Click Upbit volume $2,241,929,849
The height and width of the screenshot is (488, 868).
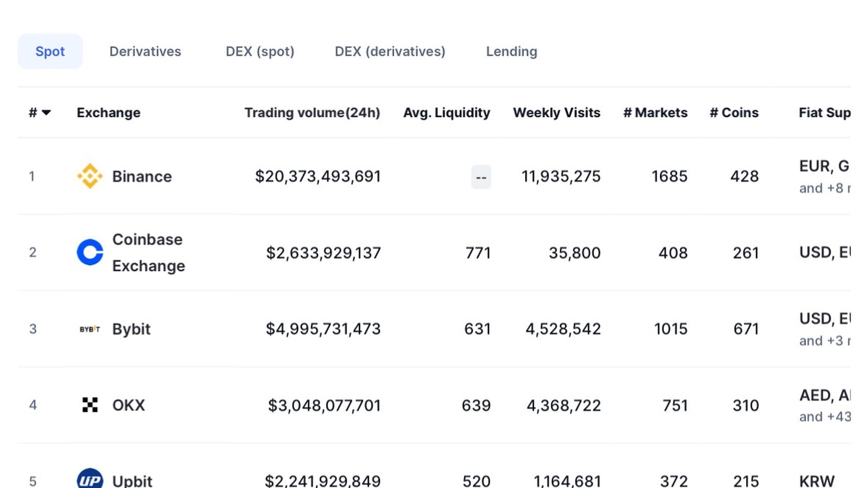322,481
